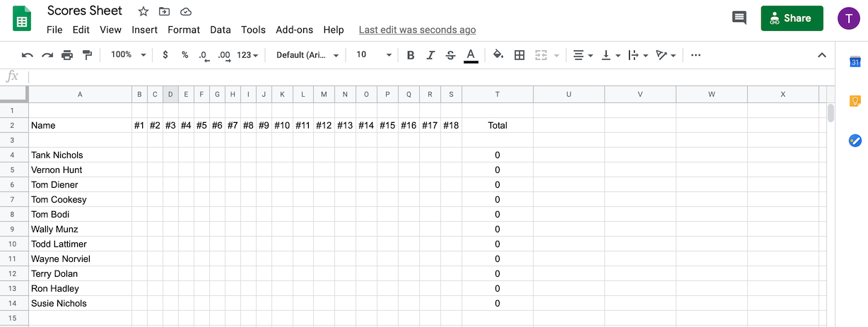This screenshot has height=327, width=868.
Task: Open the zoom 100% dropdown
Action: [x=129, y=55]
